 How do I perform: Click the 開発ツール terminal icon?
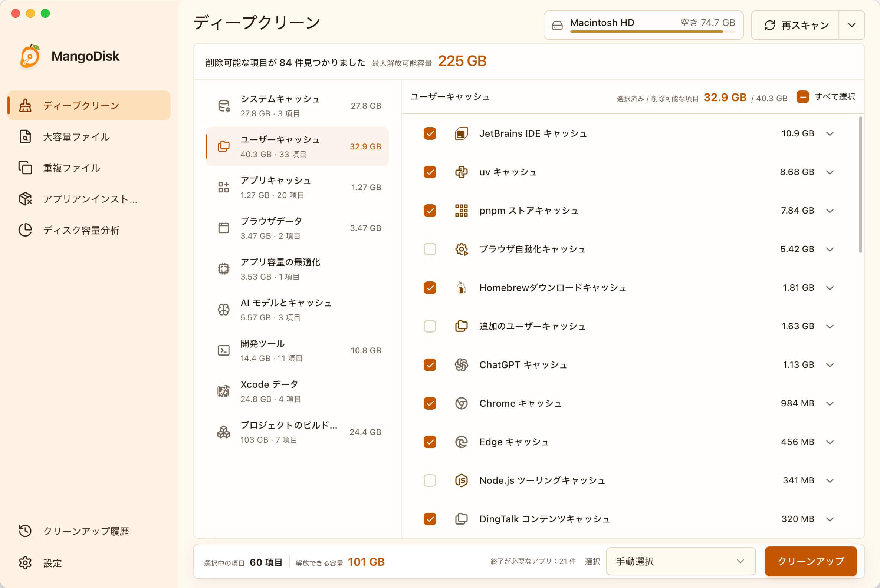tap(224, 350)
